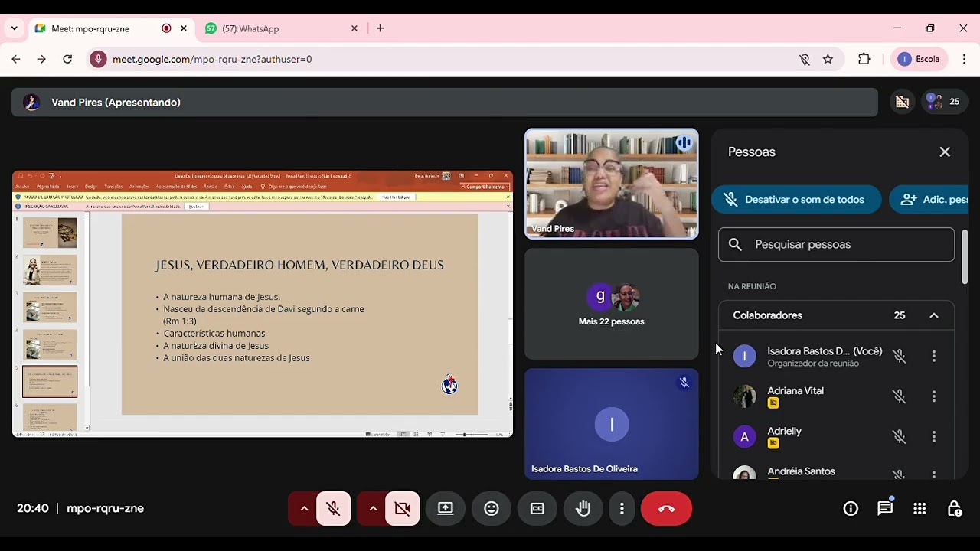This screenshot has height=551, width=980.
Task: Open the emoji reactions button
Action: [x=492, y=508]
